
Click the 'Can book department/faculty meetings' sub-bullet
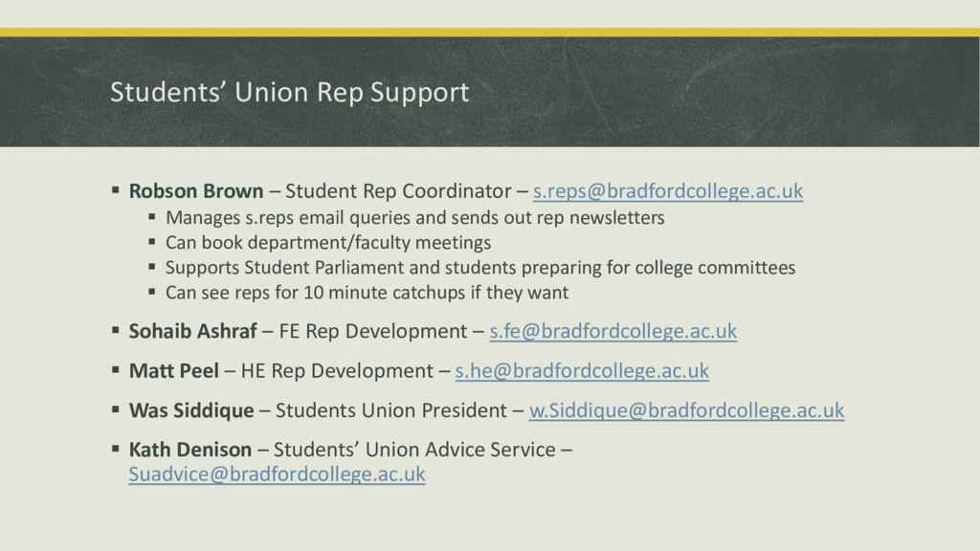(x=328, y=243)
